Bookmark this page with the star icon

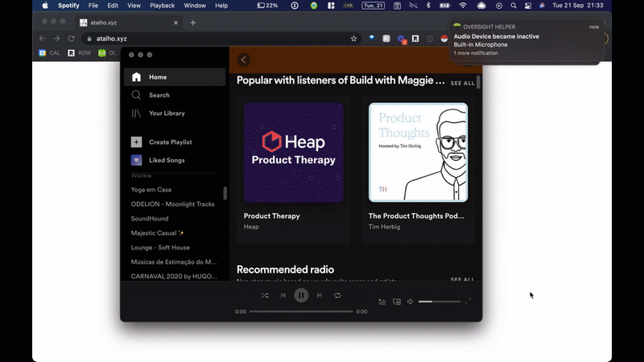click(353, 39)
